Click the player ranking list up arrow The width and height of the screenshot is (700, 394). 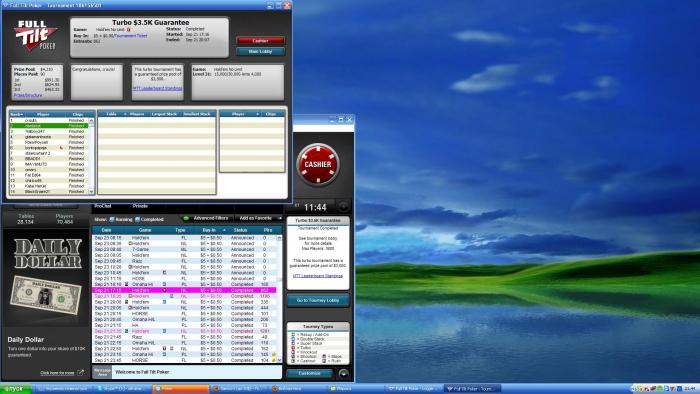92,120
